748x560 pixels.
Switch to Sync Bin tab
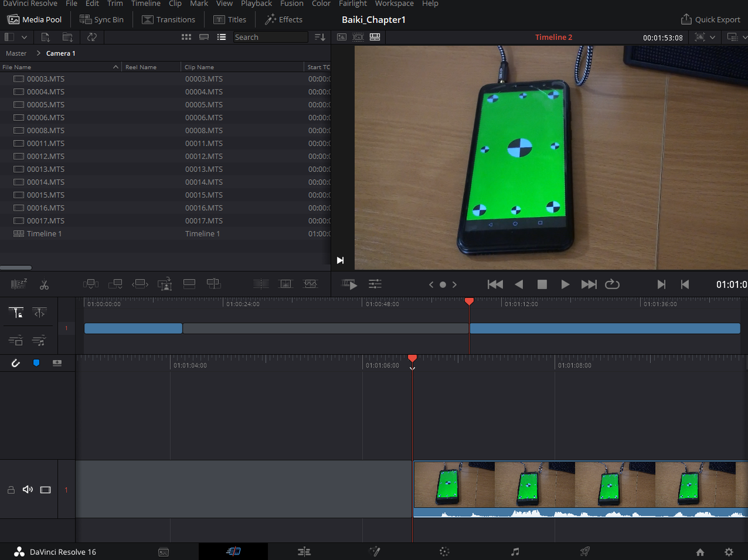click(x=102, y=19)
